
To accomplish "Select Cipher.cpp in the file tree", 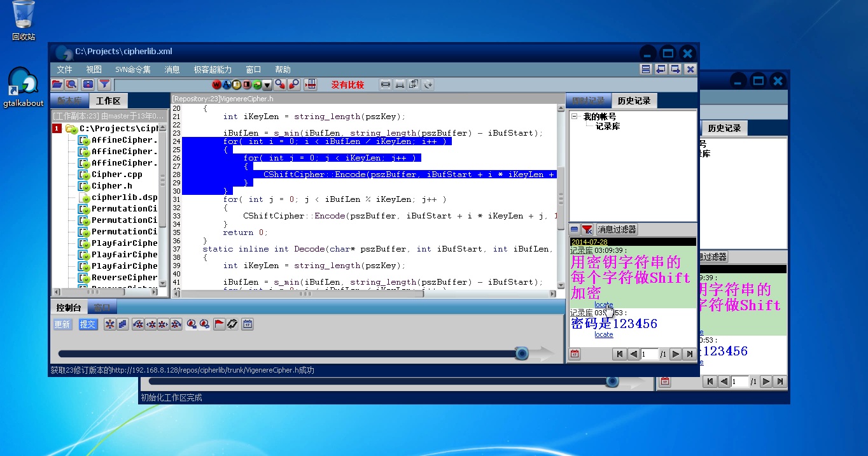I will tap(117, 175).
